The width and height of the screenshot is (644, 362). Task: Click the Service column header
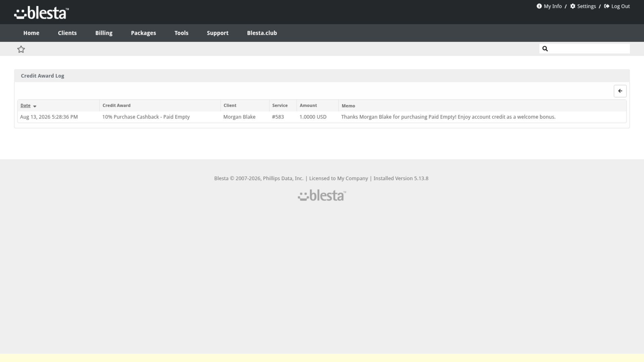[280, 105]
